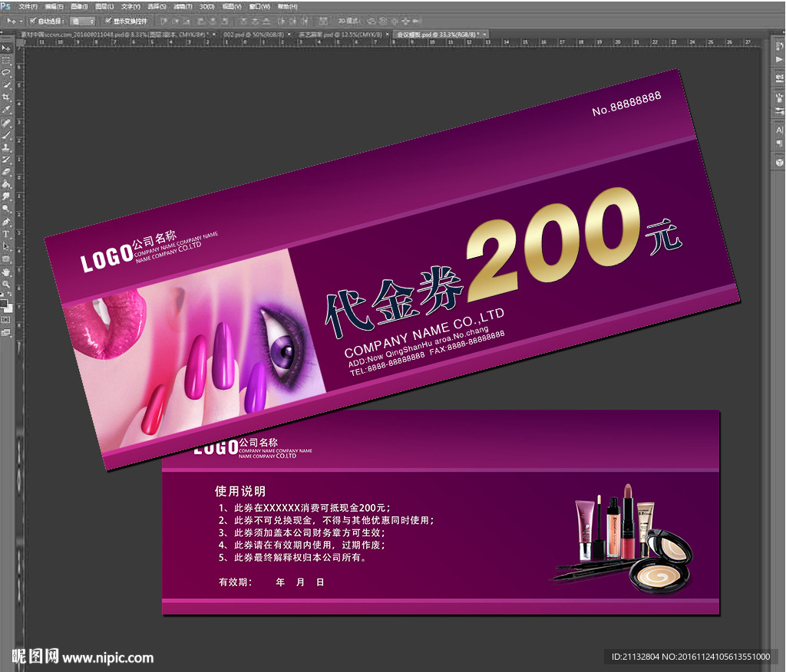Click the align top edges button

click(x=163, y=21)
